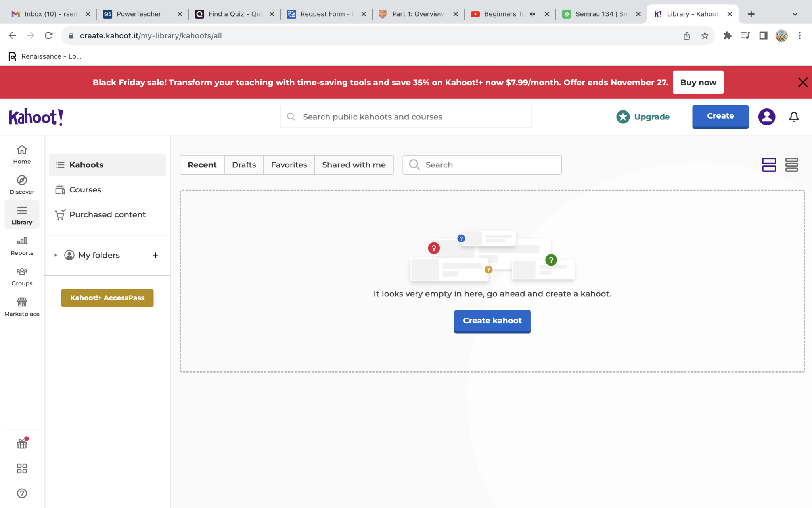Click the public kahoots search field
The image size is (812, 508).
[406, 117]
